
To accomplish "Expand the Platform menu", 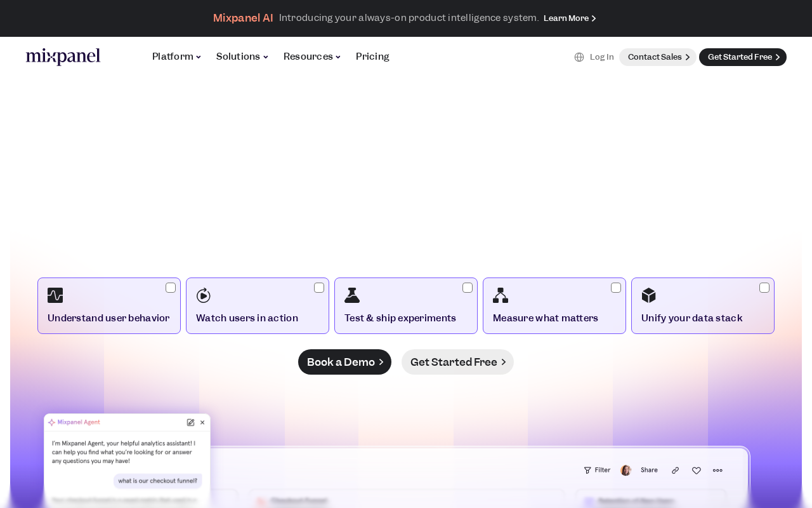I will [176, 57].
